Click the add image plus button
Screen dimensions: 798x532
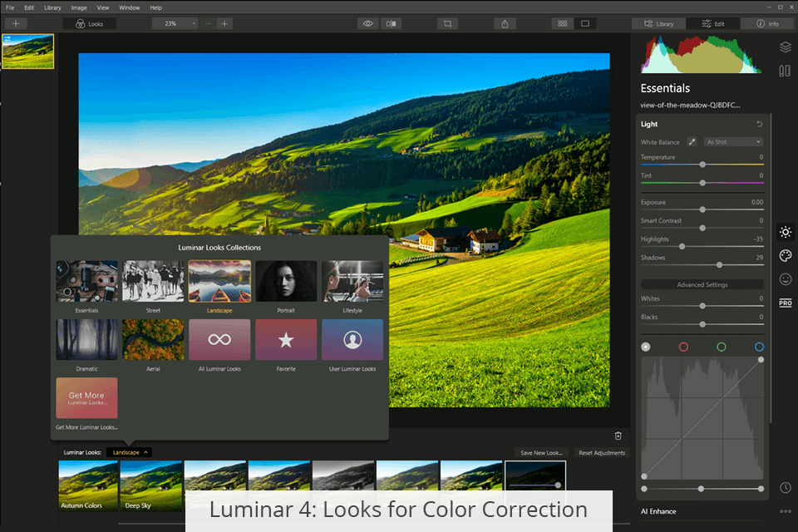click(16, 23)
